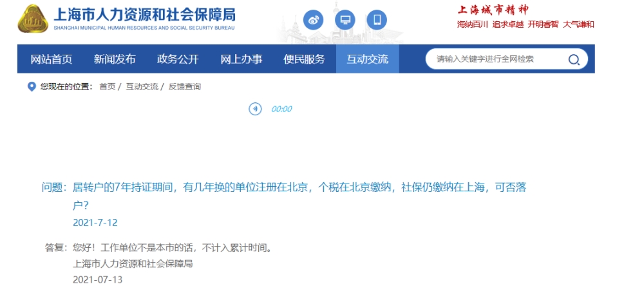Viewport: 644px width, 302px height.
Task: Go to 首页 in the breadcrumb
Action: click(108, 87)
